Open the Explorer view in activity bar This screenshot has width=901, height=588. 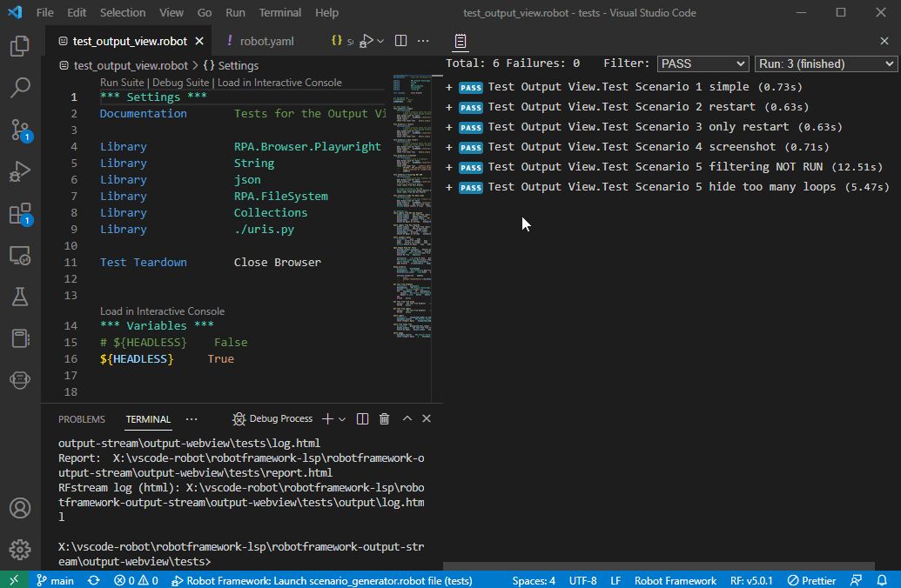tap(20, 46)
